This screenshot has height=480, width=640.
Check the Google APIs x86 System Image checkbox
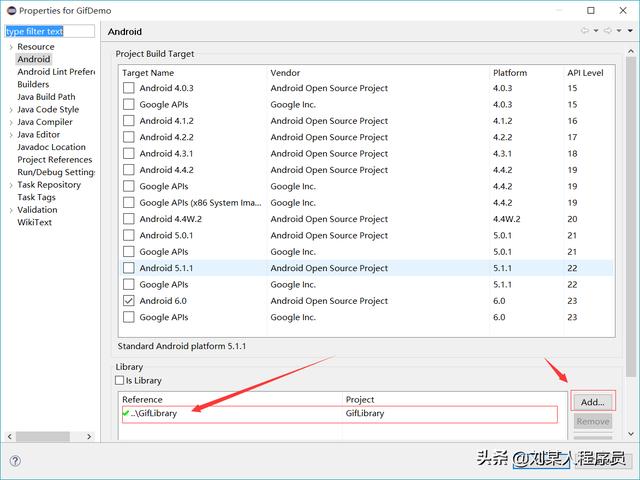(x=129, y=202)
